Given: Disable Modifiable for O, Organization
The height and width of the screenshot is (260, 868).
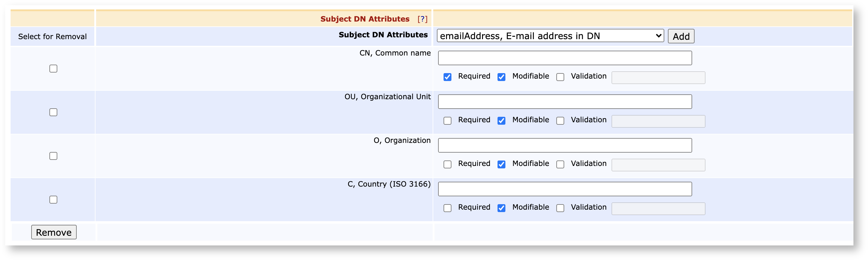Looking at the screenshot, I should (x=501, y=164).
